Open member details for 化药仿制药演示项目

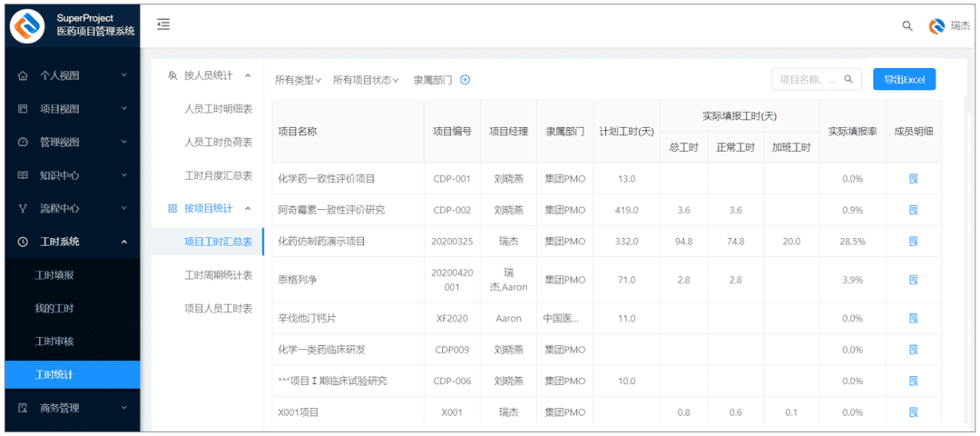913,242
